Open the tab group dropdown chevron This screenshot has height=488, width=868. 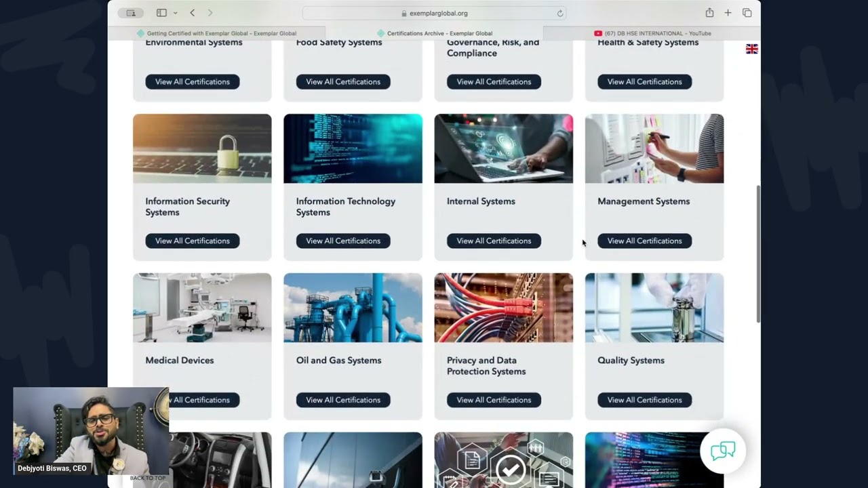[x=175, y=13]
